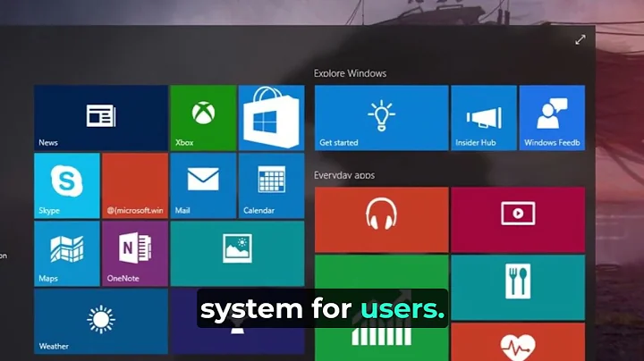The image size is (644, 361).
Task: Select the Explore Windows group heading
Action: 350,73
